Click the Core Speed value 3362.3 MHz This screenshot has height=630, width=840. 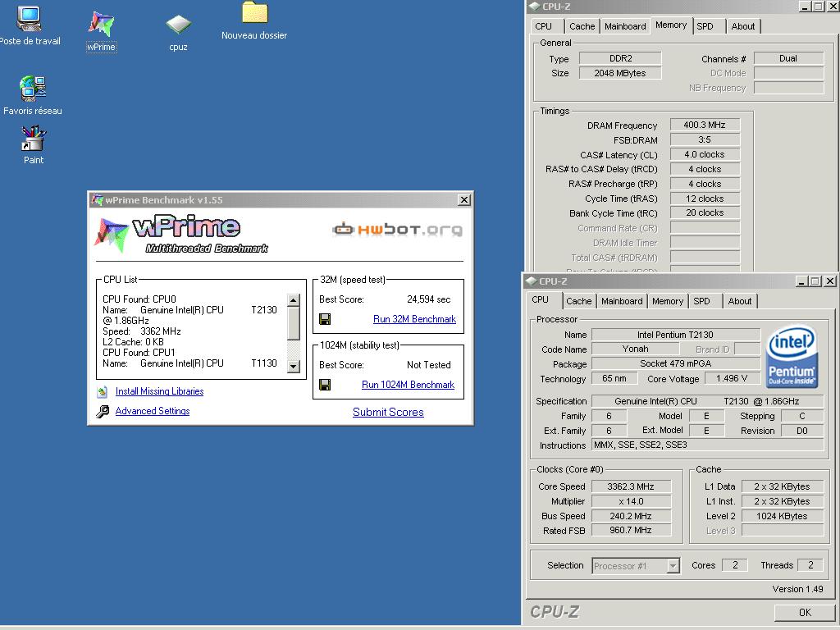(630, 486)
